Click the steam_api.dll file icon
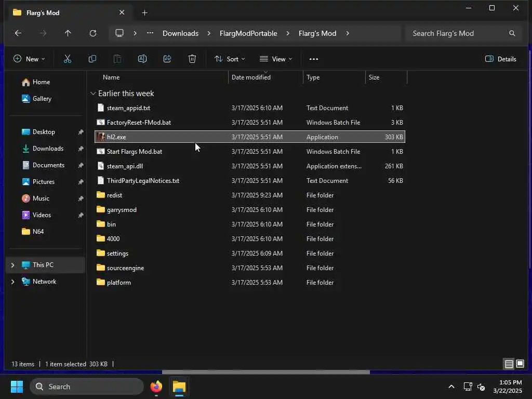532x399 pixels. coord(101,166)
